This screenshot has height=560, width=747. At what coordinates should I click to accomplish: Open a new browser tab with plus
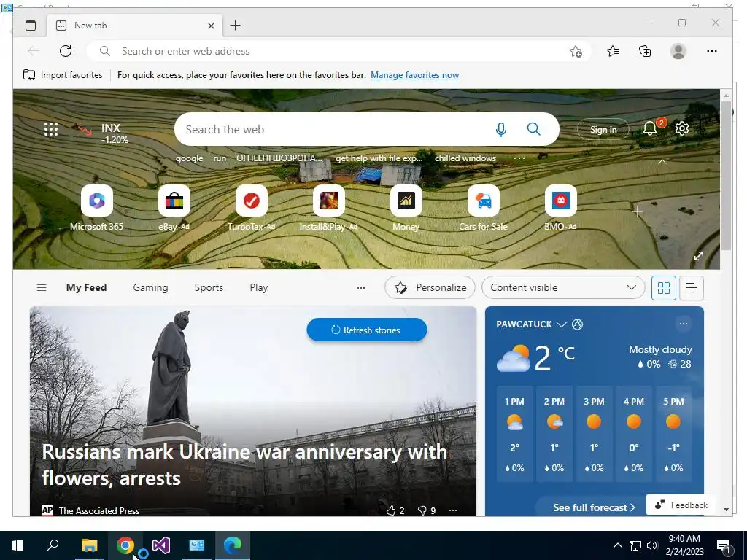[x=236, y=26]
